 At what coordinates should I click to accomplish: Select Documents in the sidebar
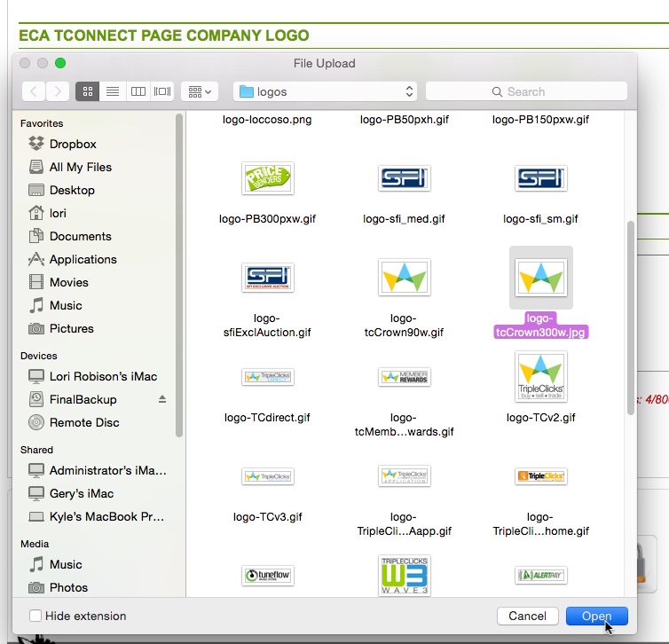click(80, 236)
